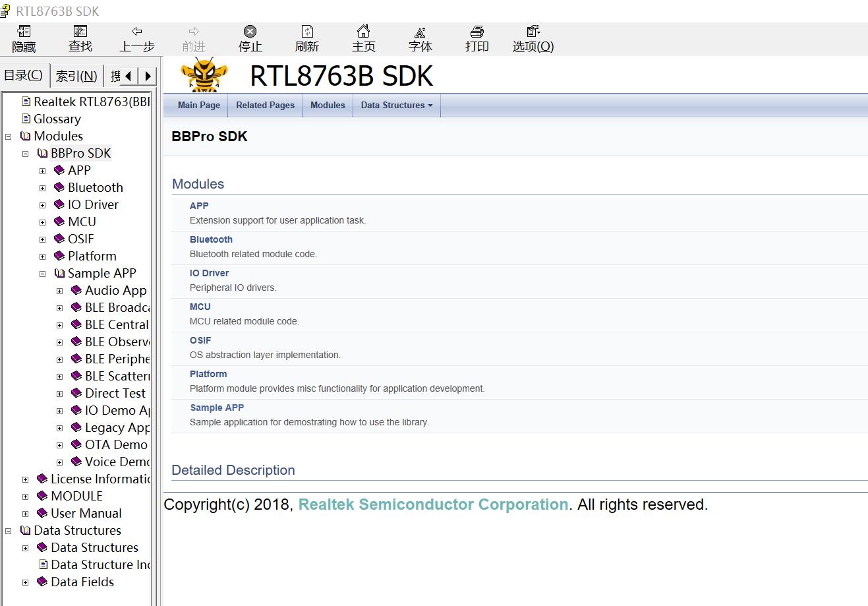Click the open book icon beside Modules
The height and width of the screenshot is (606, 868).
[26, 136]
